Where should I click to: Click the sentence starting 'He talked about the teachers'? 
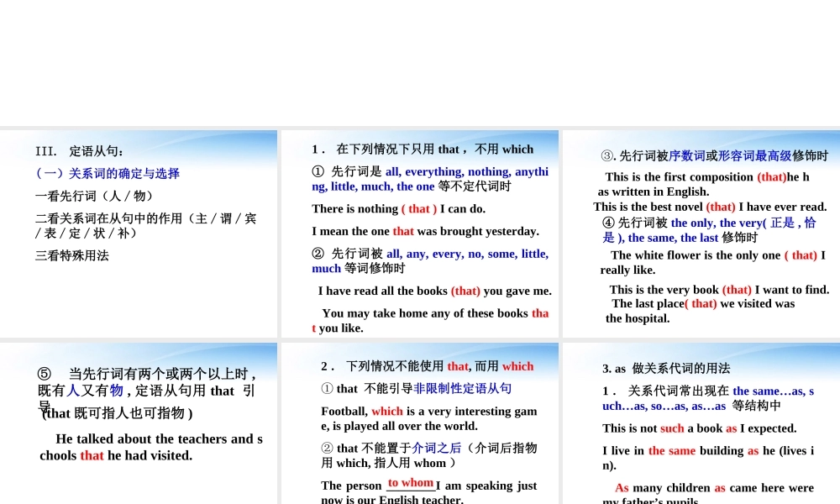151,447
